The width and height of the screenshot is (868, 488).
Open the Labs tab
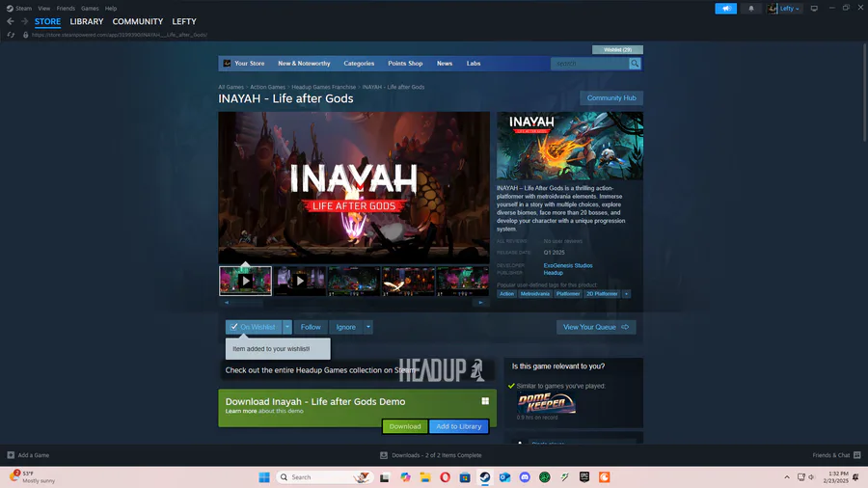point(474,64)
